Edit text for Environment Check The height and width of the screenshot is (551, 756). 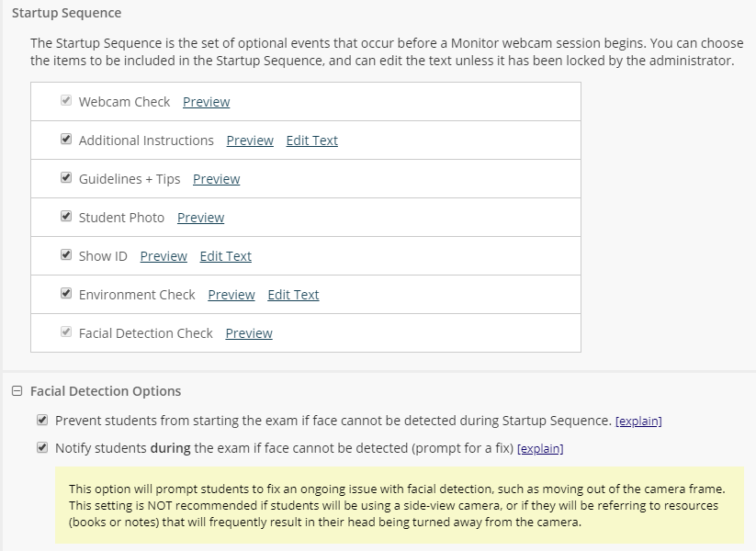(293, 295)
